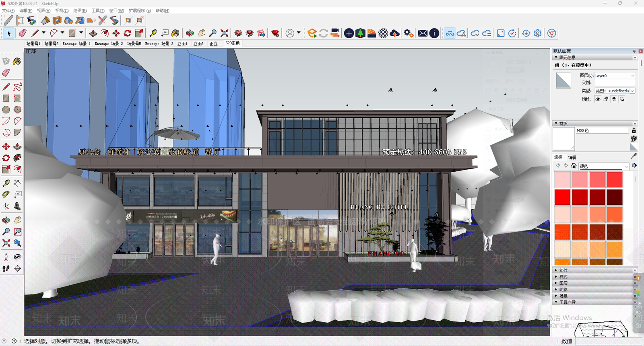This screenshot has height=346, width=644.
Task: Choose the Eraser tool in the top toolbar
Action: click(23, 33)
